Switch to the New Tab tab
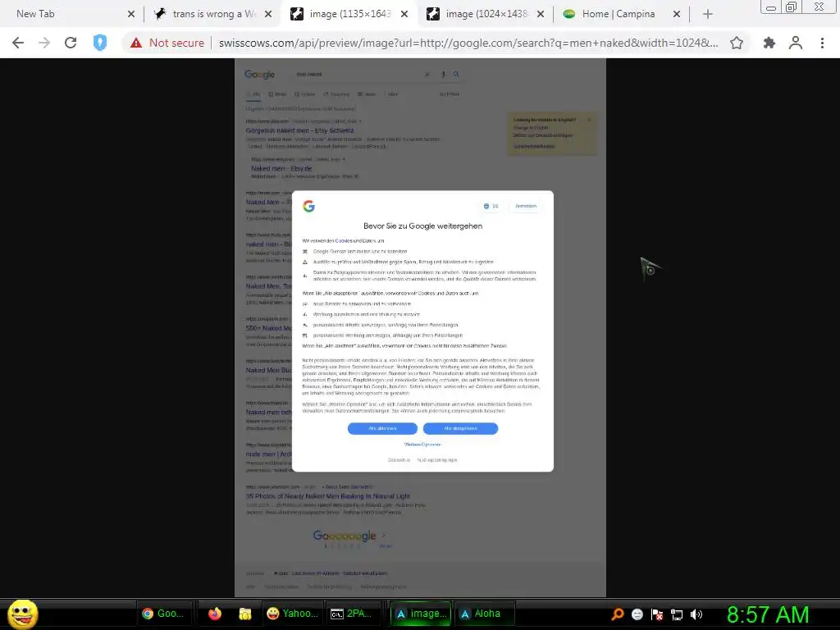840x630 pixels. coord(71,14)
